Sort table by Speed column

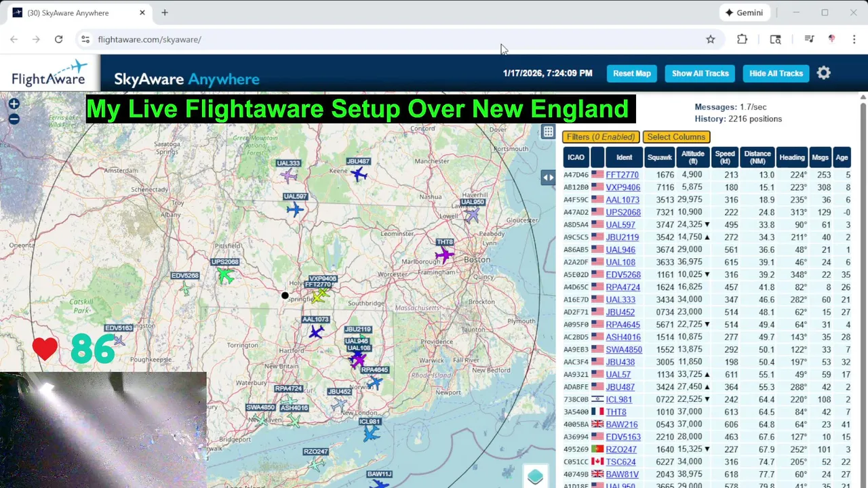click(725, 157)
